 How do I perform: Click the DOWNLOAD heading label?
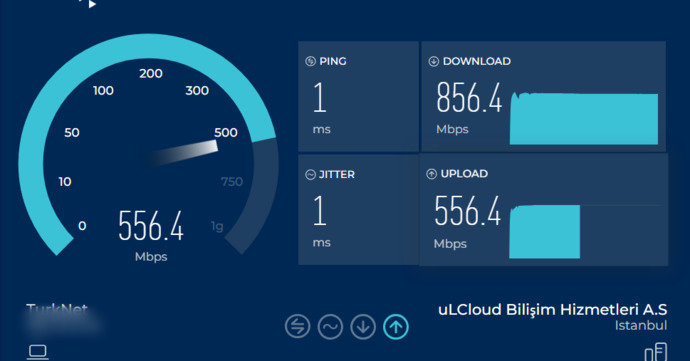tap(477, 61)
